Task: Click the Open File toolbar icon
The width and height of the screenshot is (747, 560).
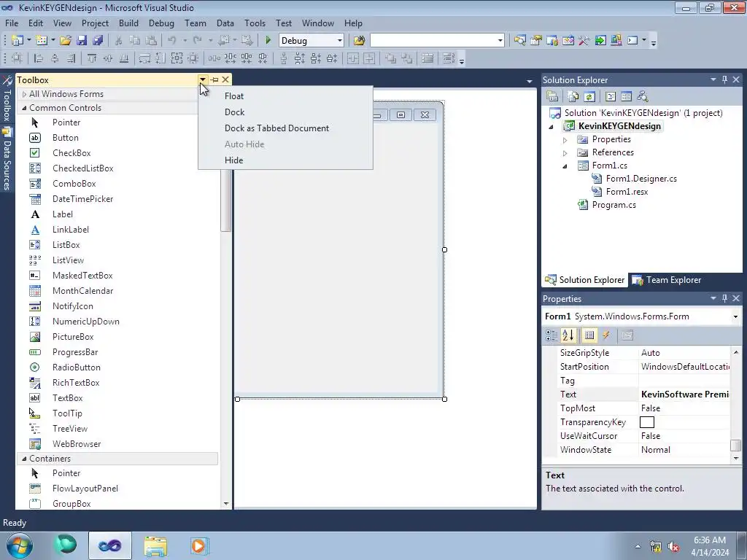Action: point(65,41)
